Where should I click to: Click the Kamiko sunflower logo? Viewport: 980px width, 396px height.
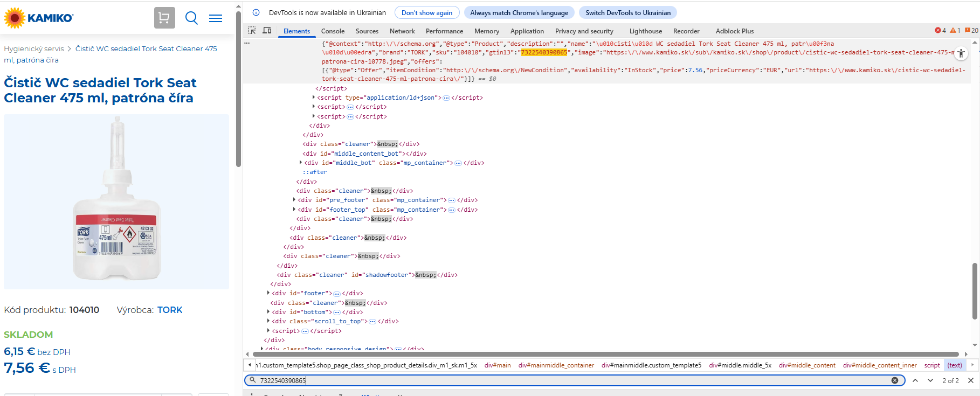click(x=38, y=18)
